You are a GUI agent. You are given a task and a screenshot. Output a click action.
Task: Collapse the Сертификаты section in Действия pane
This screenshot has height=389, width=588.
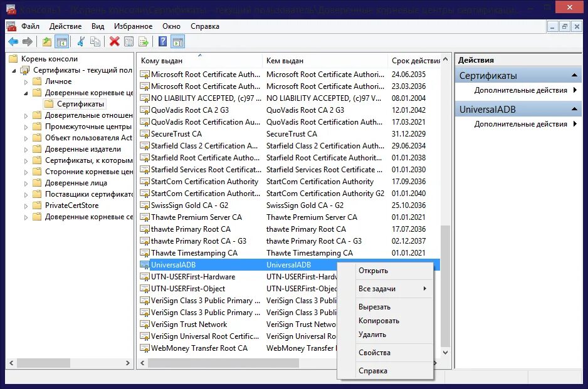574,75
